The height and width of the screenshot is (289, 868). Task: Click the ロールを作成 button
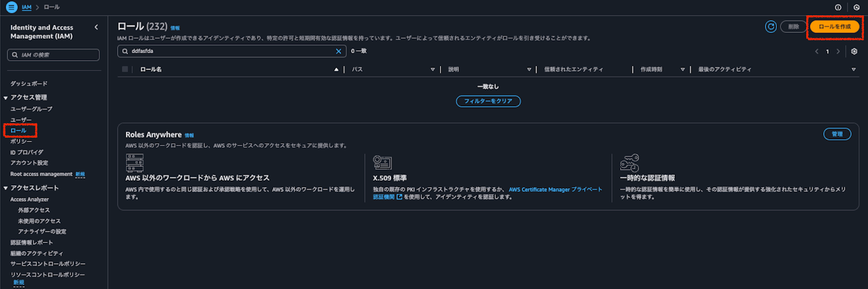[834, 27]
